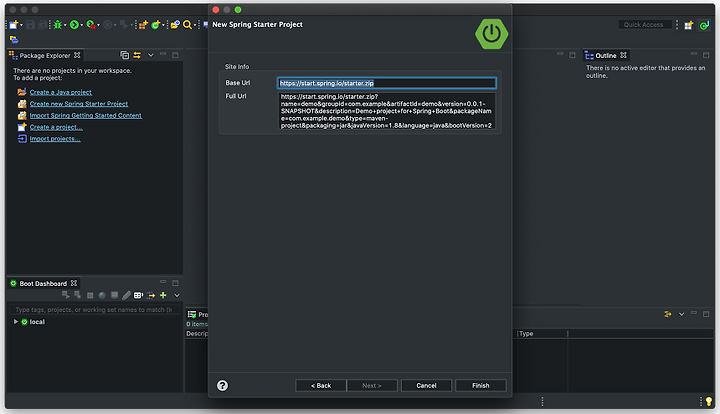
Task: Click the pencil edit config icon
Action: click(x=126, y=296)
